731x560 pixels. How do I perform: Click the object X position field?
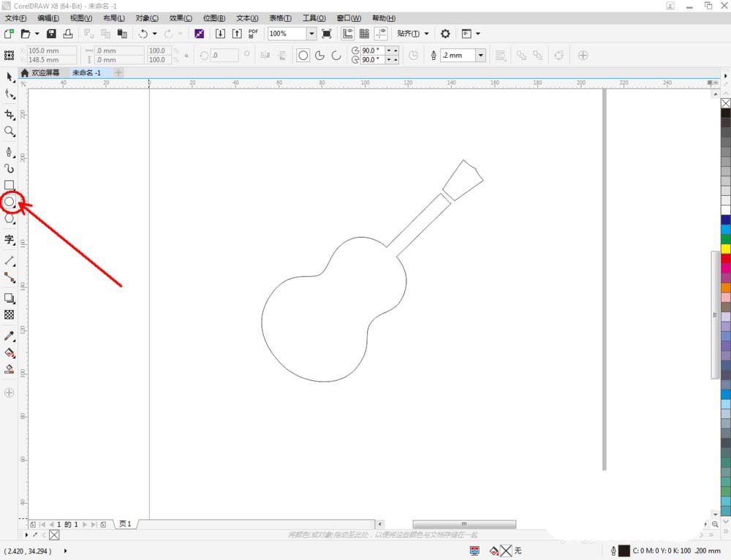[52, 50]
